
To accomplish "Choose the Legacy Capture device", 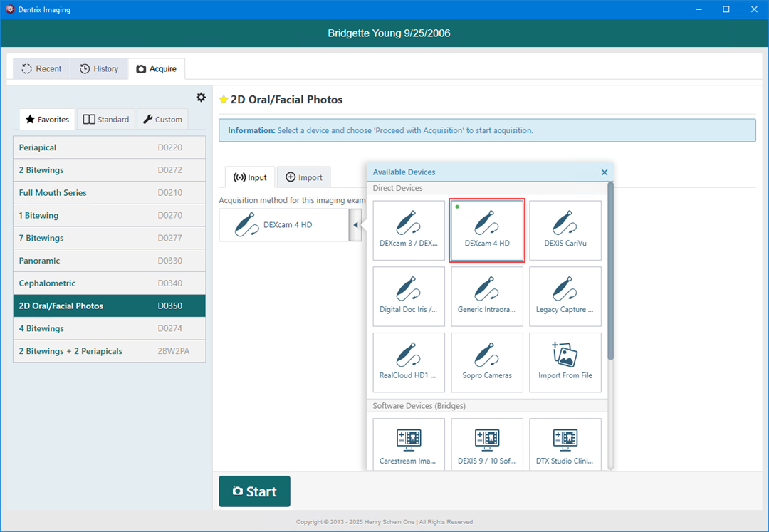I will tap(565, 296).
